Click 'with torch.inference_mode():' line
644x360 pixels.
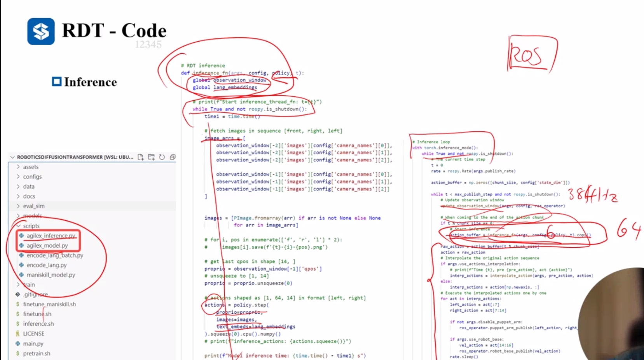(x=445, y=148)
